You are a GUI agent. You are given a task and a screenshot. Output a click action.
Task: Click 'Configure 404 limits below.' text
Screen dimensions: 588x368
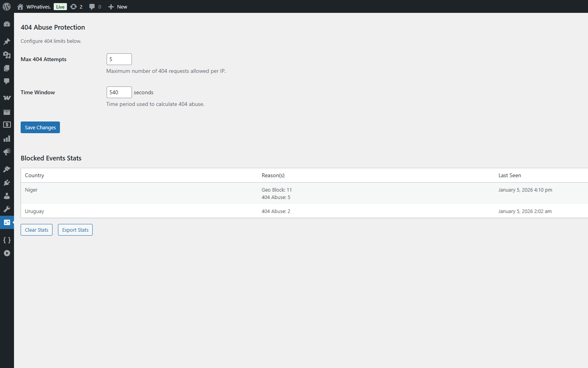click(x=51, y=41)
